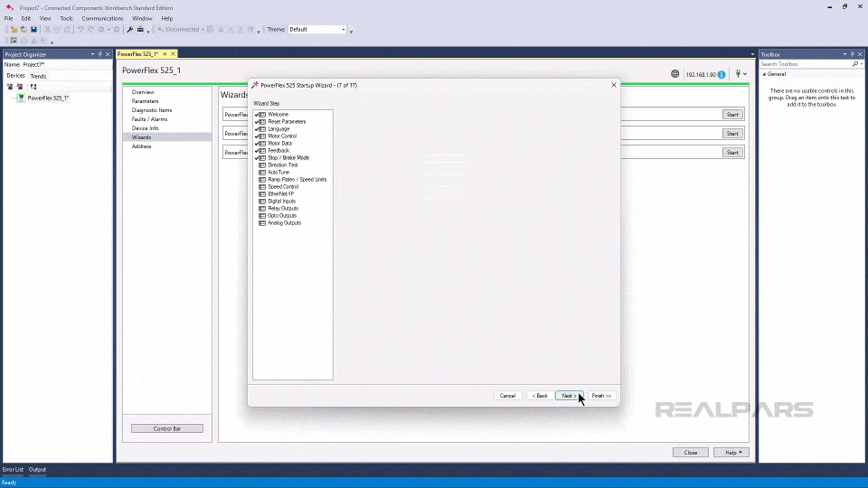Viewport: 868px width, 488px height.
Task: Click the green plug connection icon
Action: (x=738, y=73)
